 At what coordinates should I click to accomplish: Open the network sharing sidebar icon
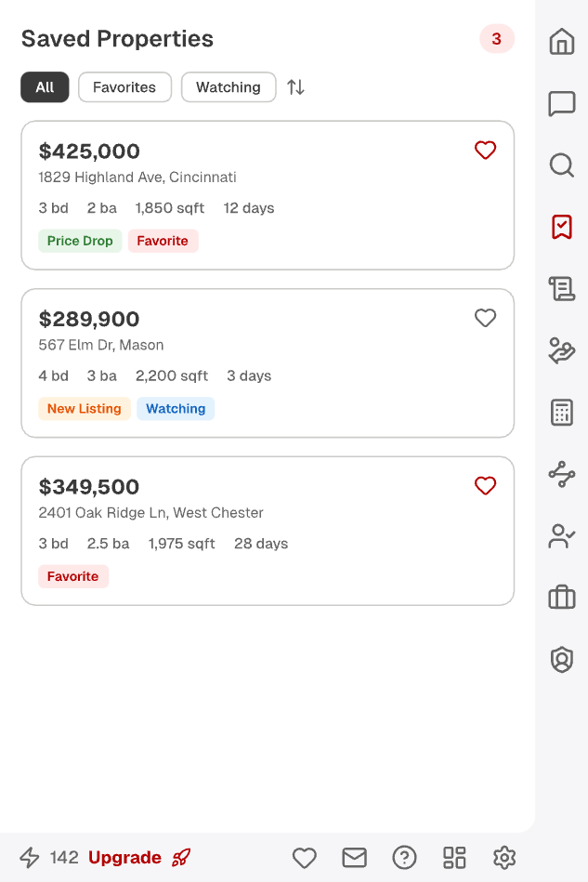click(x=562, y=474)
